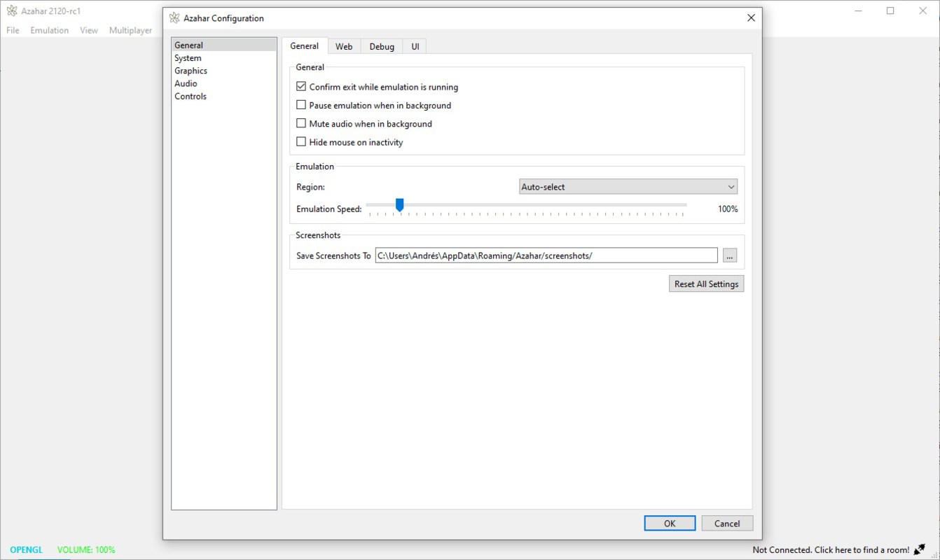This screenshot has width=940, height=560.
Task: Select Controls in the settings category list
Action: [224, 96]
